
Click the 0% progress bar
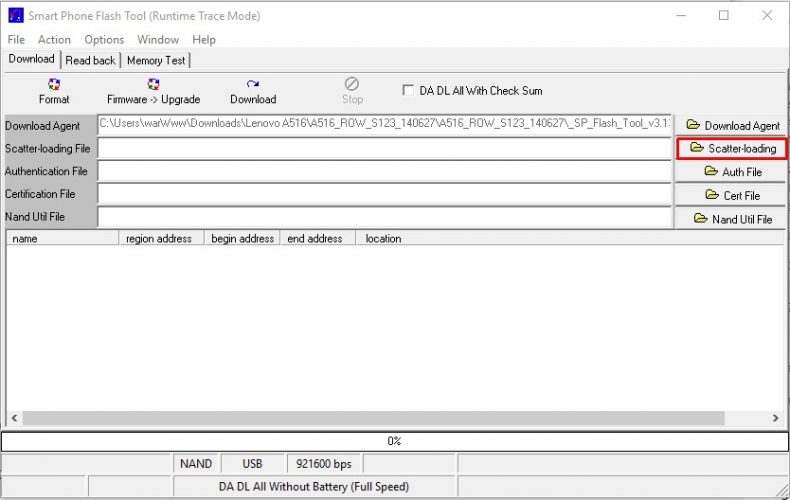pyautogui.click(x=394, y=442)
